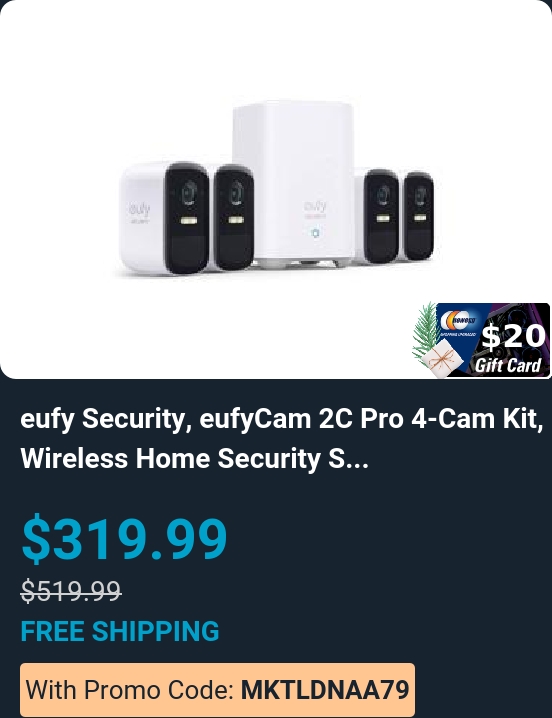Select the second camera from left

click(234, 218)
